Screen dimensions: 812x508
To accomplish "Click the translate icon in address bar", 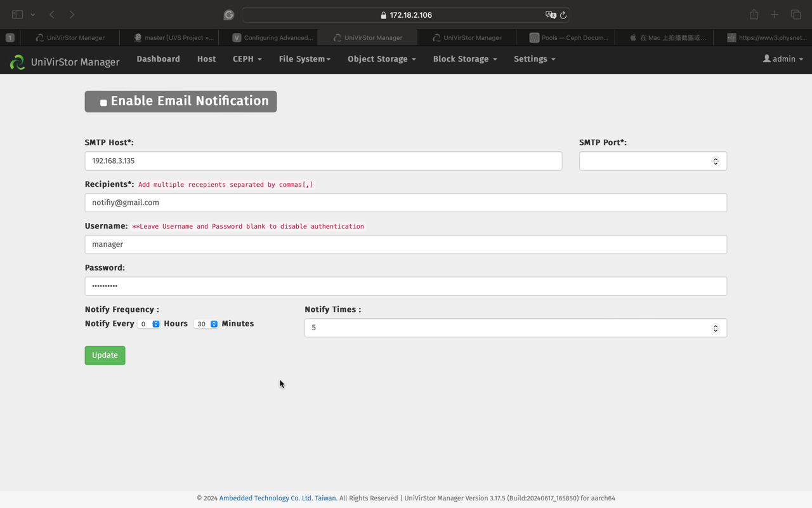I will (550, 15).
